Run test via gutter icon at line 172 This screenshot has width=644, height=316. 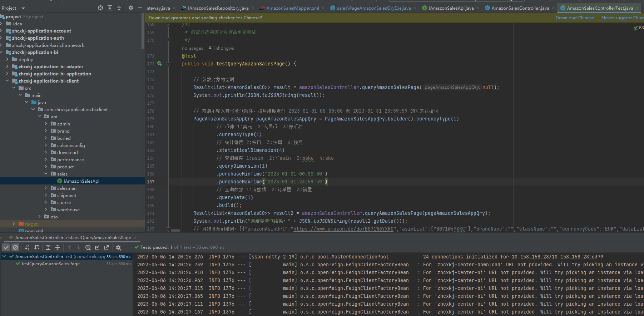pos(159,64)
